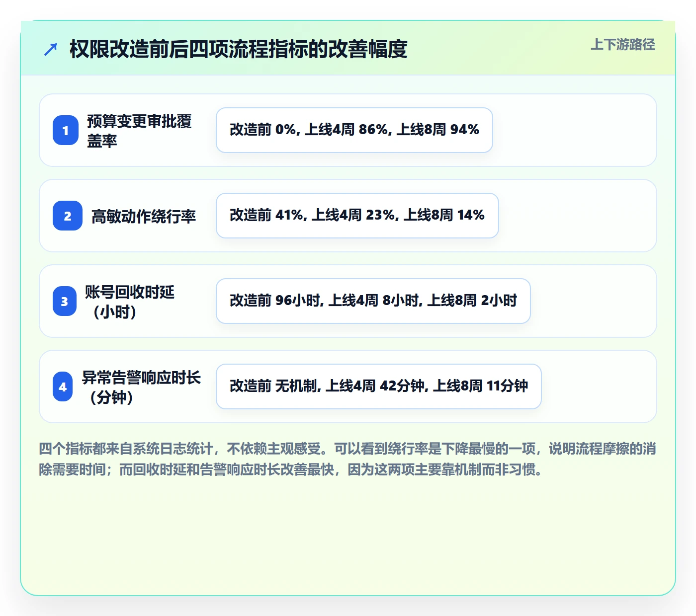The image size is (696, 616).
Task: Click the footnote paragraph starting 四个指标都来自系统日志统计
Action: [x=348, y=459]
